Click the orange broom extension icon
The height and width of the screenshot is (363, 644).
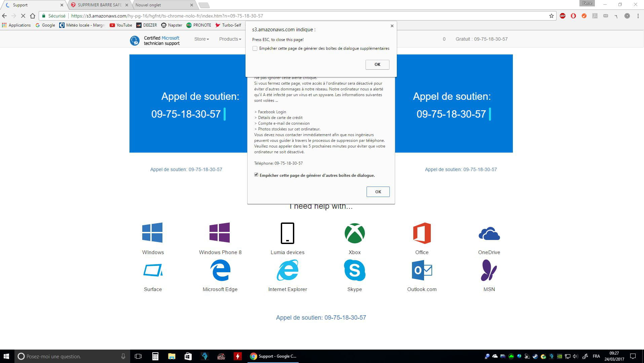[584, 16]
